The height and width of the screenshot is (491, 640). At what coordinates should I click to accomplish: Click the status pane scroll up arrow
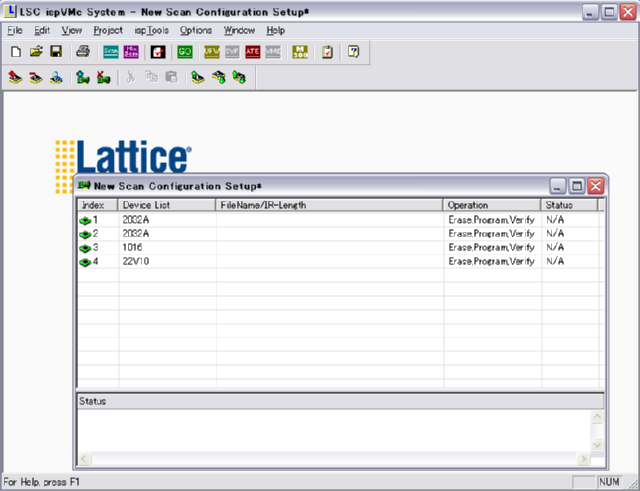(597, 417)
